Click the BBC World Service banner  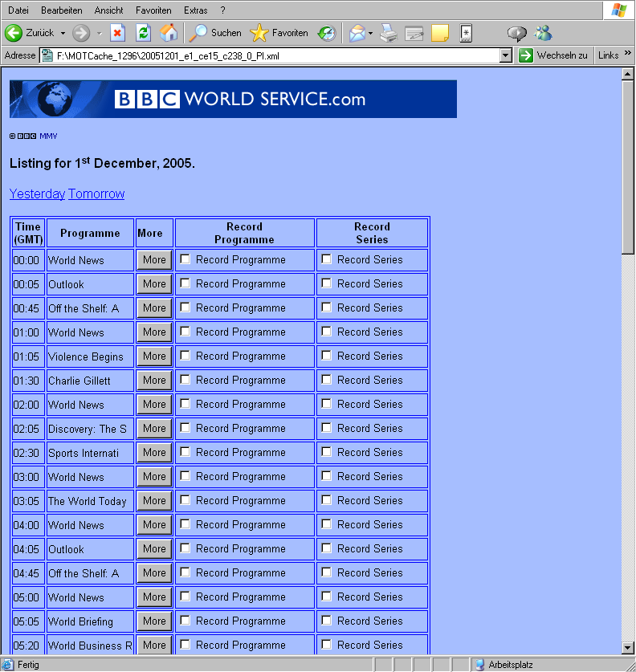coord(233,99)
